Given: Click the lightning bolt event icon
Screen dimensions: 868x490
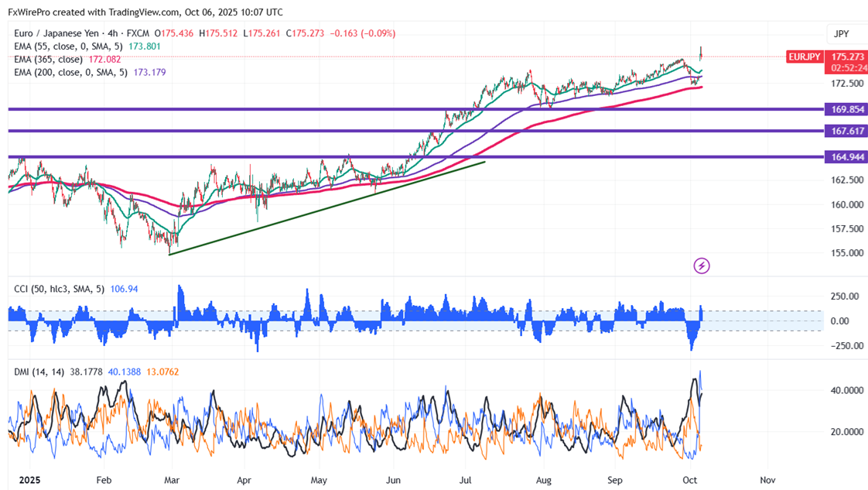Looking at the screenshot, I should [702, 266].
